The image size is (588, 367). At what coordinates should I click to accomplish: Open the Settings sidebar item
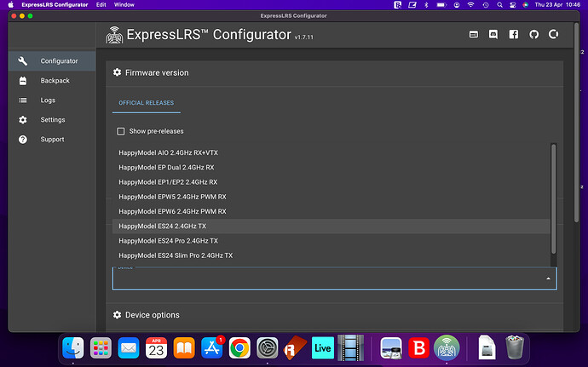pyautogui.click(x=52, y=120)
